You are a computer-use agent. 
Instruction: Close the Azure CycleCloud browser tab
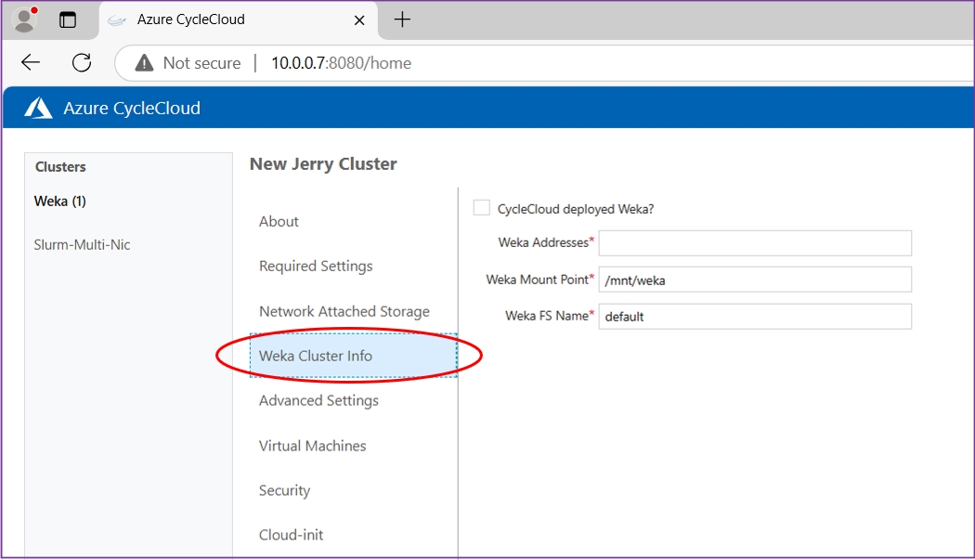(359, 20)
